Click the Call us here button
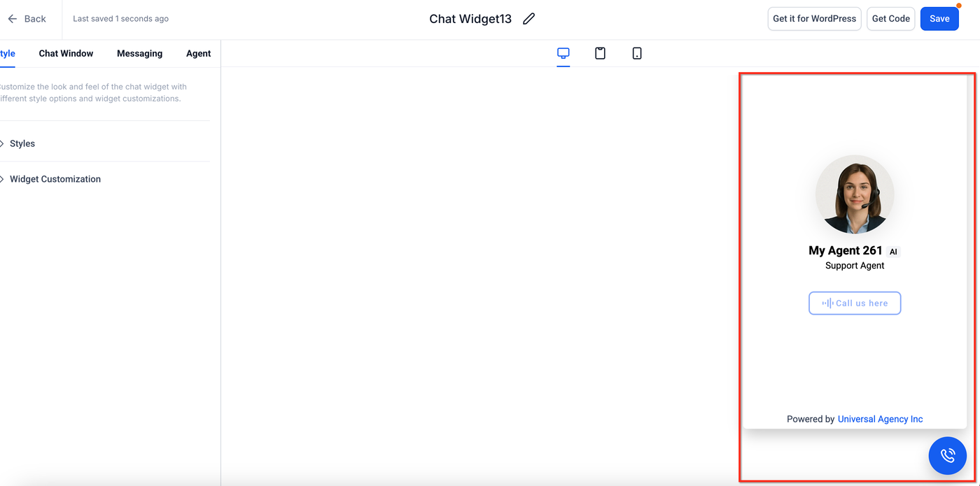 tap(855, 303)
